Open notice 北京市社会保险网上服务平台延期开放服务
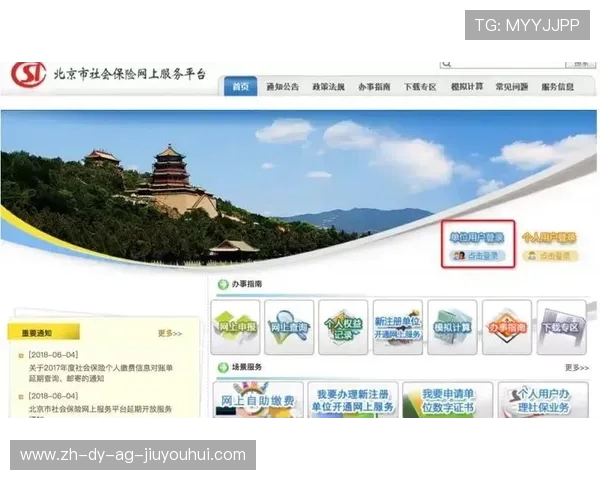Viewport: 600px width, 480px height. click(x=100, y=411)
